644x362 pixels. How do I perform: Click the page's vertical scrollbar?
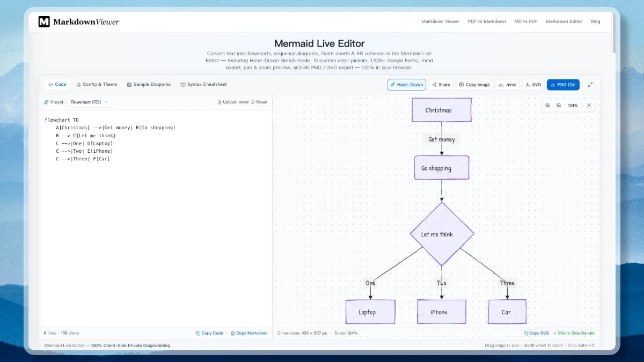(x=614, y=32)
